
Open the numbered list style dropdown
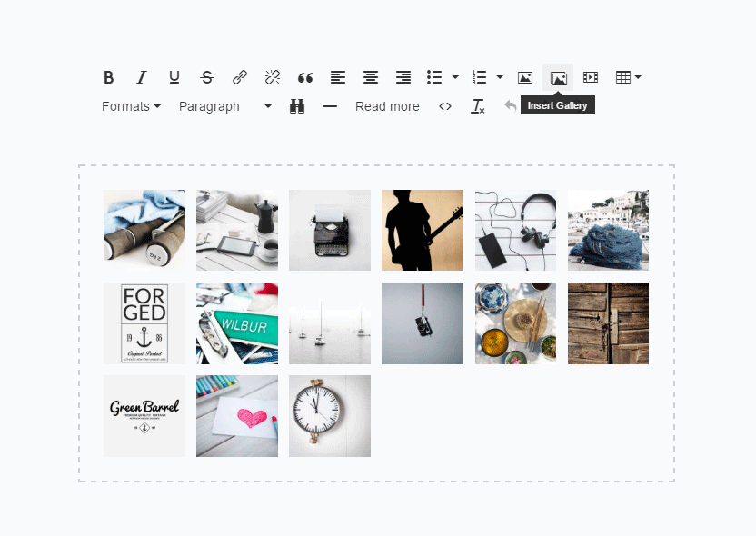tap(499, 77)
